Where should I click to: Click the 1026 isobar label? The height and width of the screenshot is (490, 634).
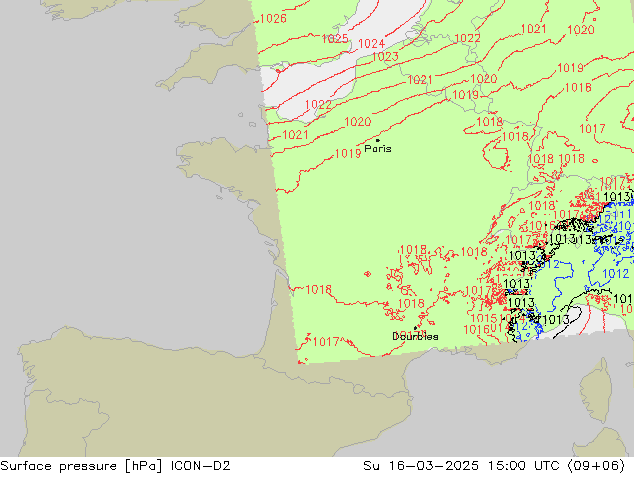pos(273,19)
